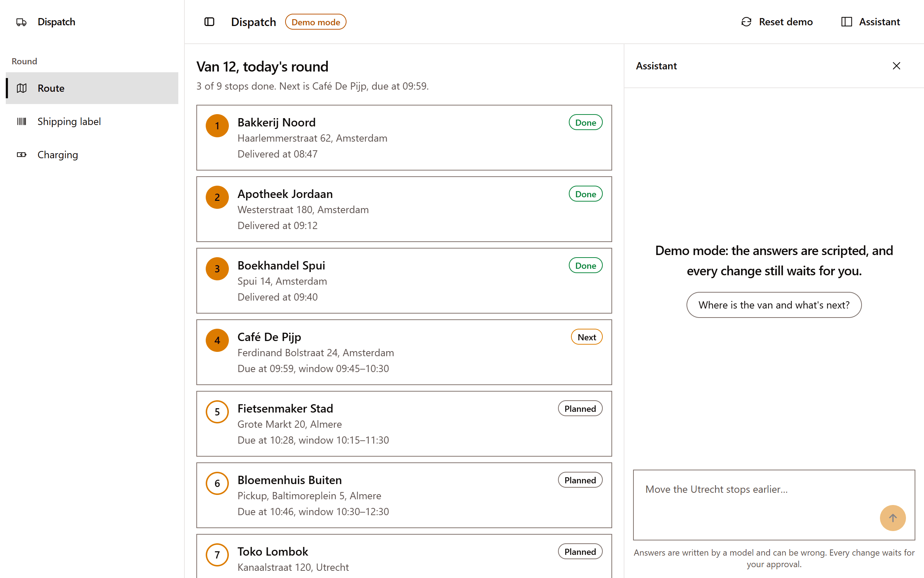Click the Demo mode badge
Screen dimensions: 924x578
pyautogui.click(x=316, y=22)
